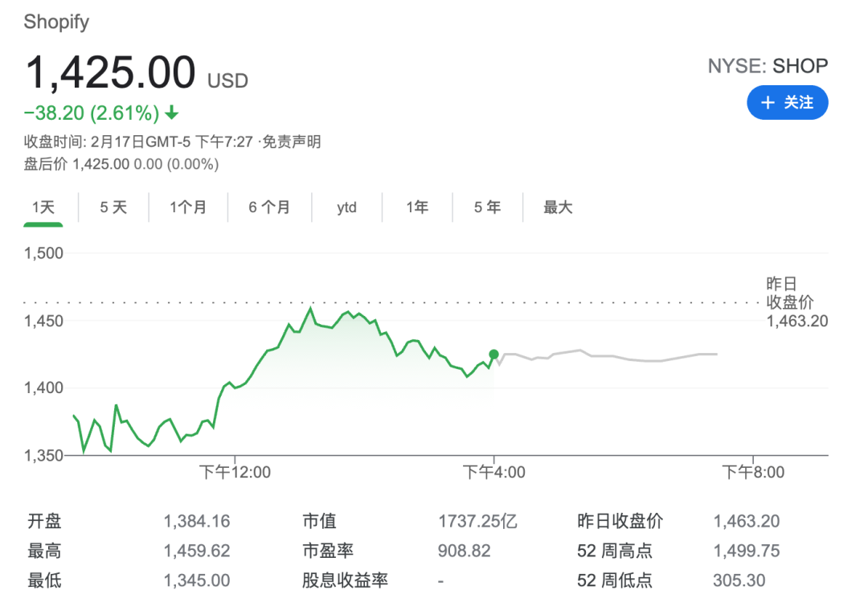
Task: Select the "1年" time range
Action: coord(417,207)
